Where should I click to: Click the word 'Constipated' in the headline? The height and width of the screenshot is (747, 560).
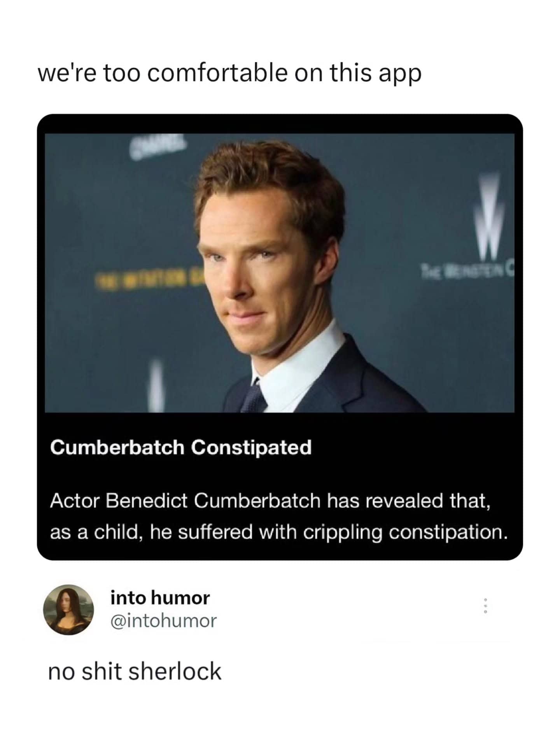coord(251,447)
